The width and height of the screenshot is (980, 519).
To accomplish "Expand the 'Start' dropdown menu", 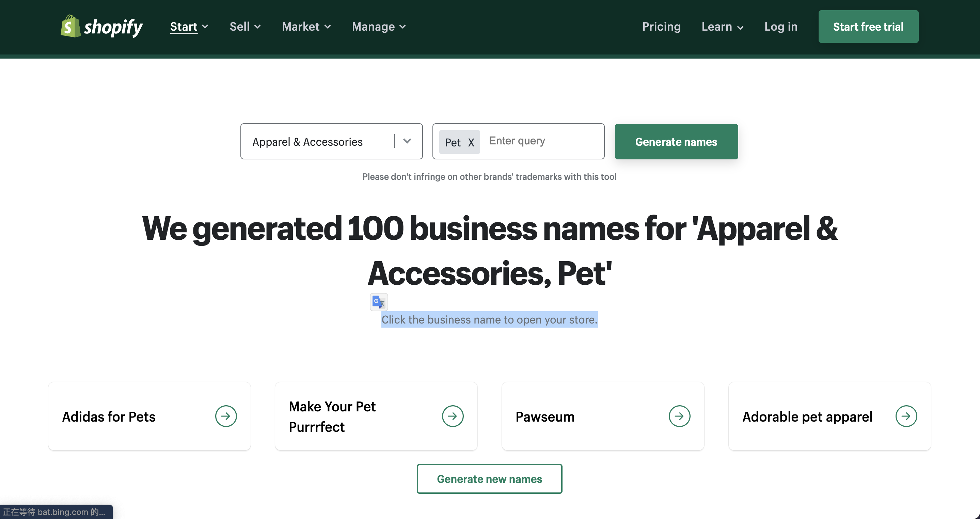I will click(189, 27).
